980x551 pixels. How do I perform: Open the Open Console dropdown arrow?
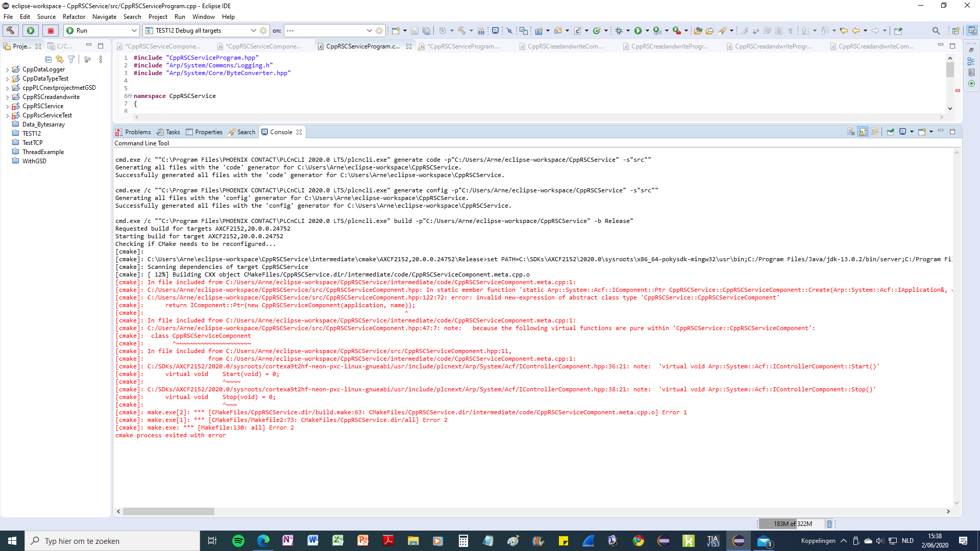(931, 132)
